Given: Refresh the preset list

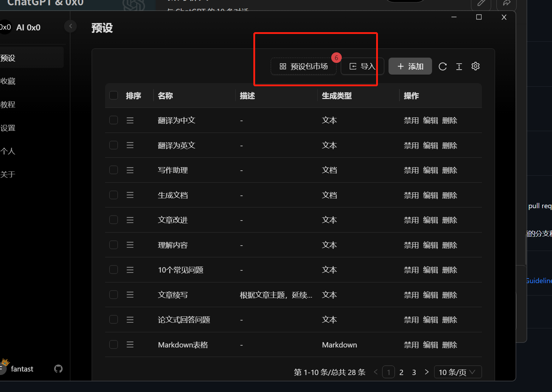Looking at the screenshot, I should 442,66.
